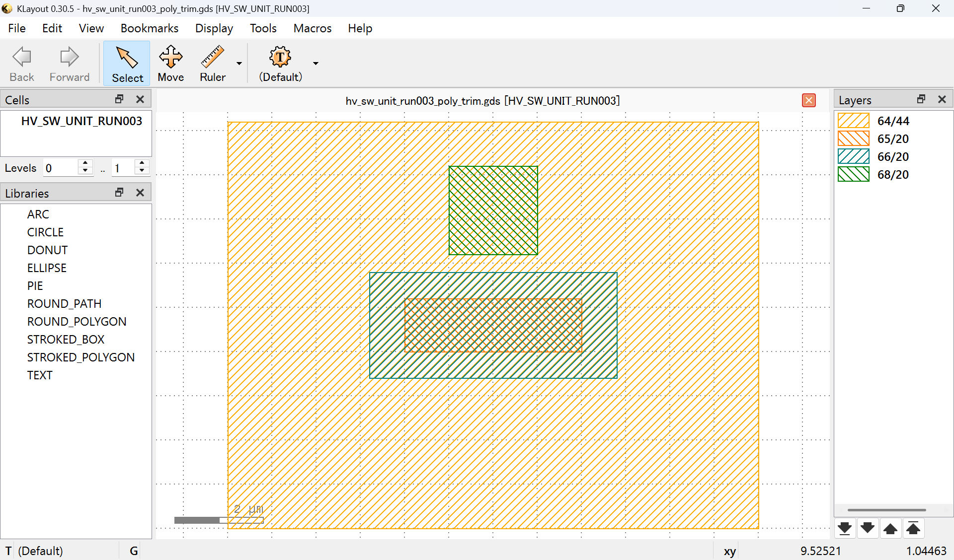Viewport: 954px width, 560px height.
Task: Click the Select arrow tool
Action: pos(127,64)
